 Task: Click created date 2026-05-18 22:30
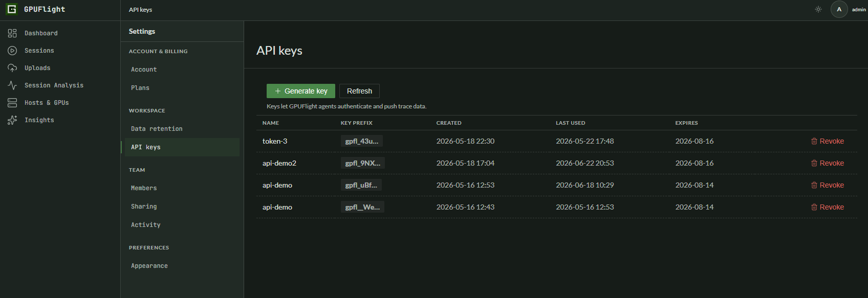tap(465, 141)
